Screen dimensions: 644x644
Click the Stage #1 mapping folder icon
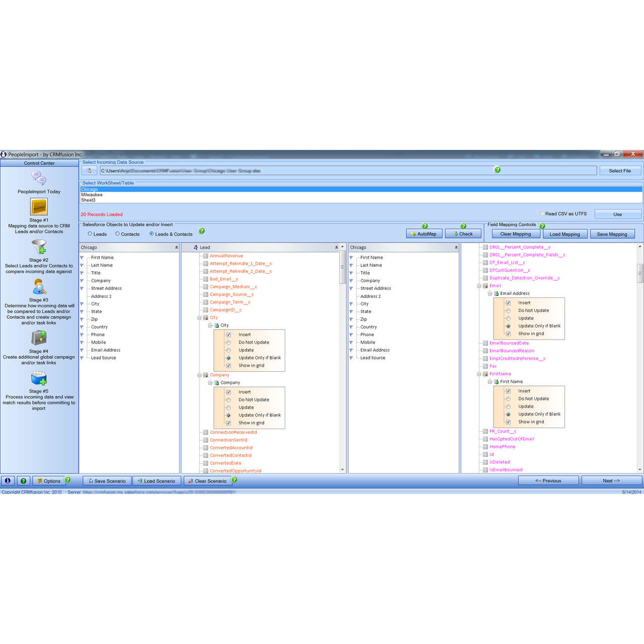pos(39,207)
